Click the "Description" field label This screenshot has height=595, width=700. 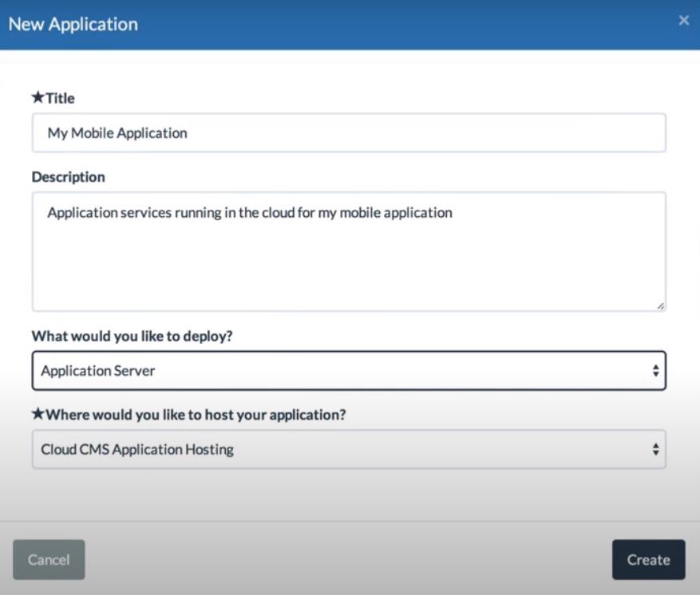pyautogui.click(x=69, y=177)
